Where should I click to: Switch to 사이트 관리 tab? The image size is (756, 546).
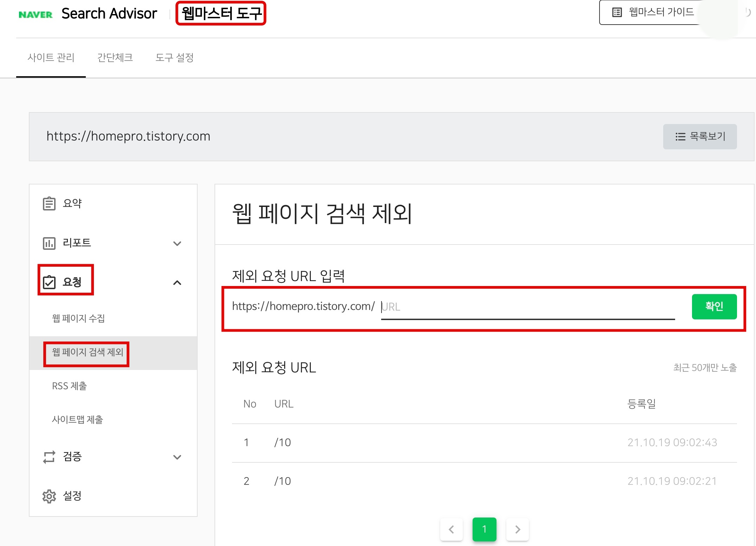pyautogui.click(x=51, y=57)
